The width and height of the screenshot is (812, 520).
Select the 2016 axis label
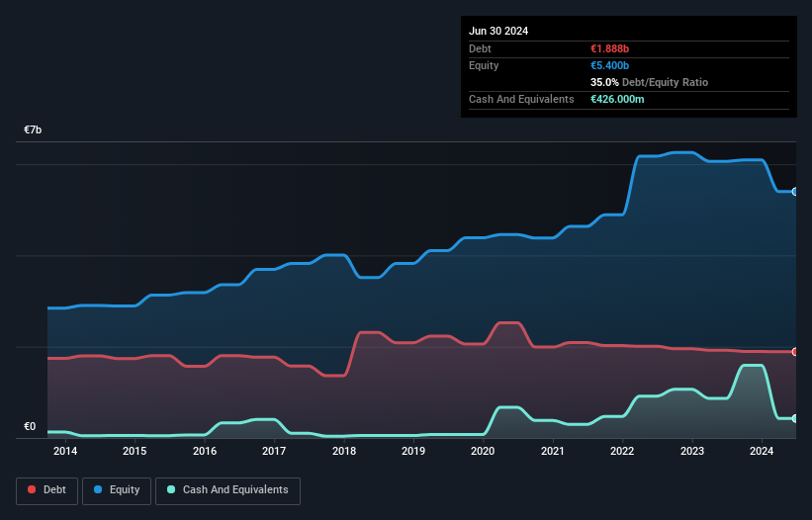coord(205,451)
